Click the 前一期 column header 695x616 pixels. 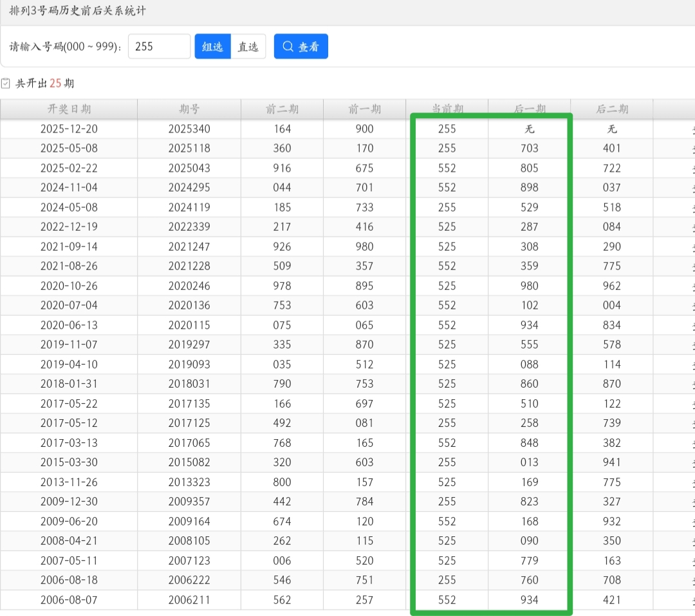(364, 109)
